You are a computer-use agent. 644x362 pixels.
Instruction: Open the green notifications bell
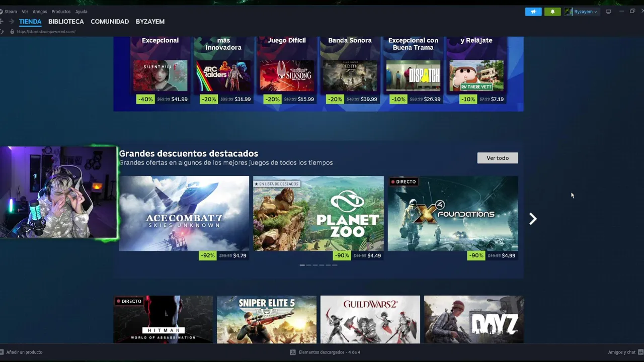[x=552, y=12]
